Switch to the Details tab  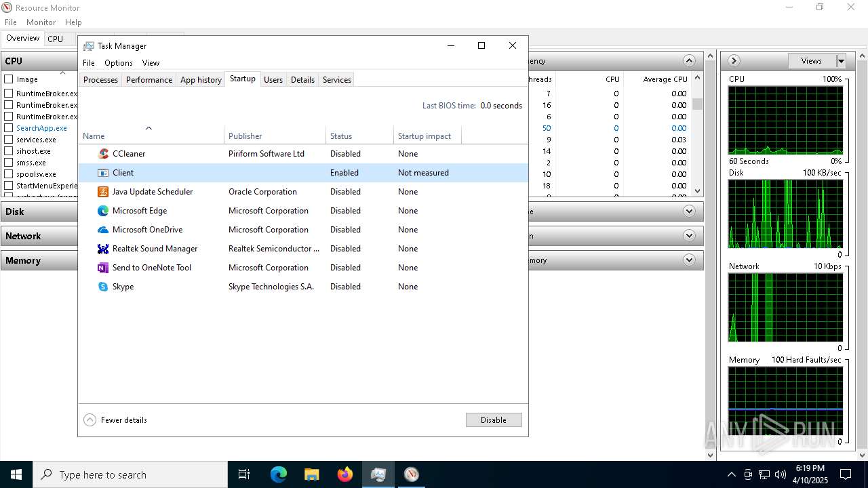(x=302, y=80)
